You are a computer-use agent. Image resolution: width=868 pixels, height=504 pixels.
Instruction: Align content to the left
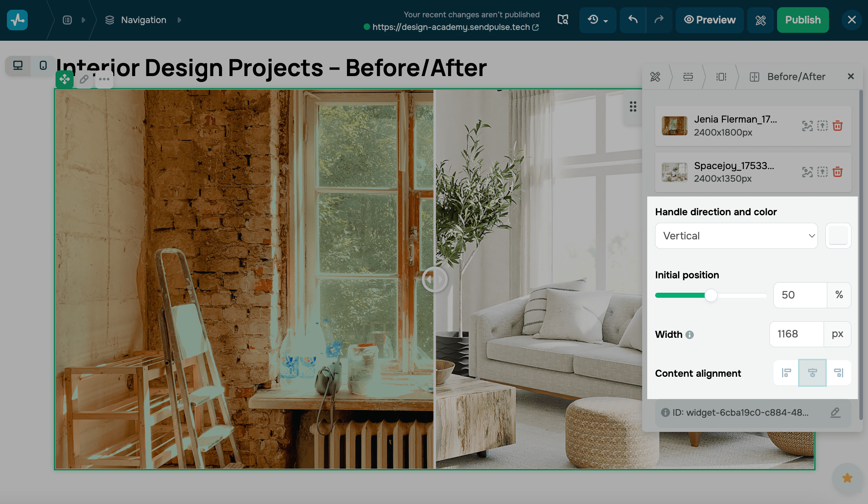click(786, 373)
